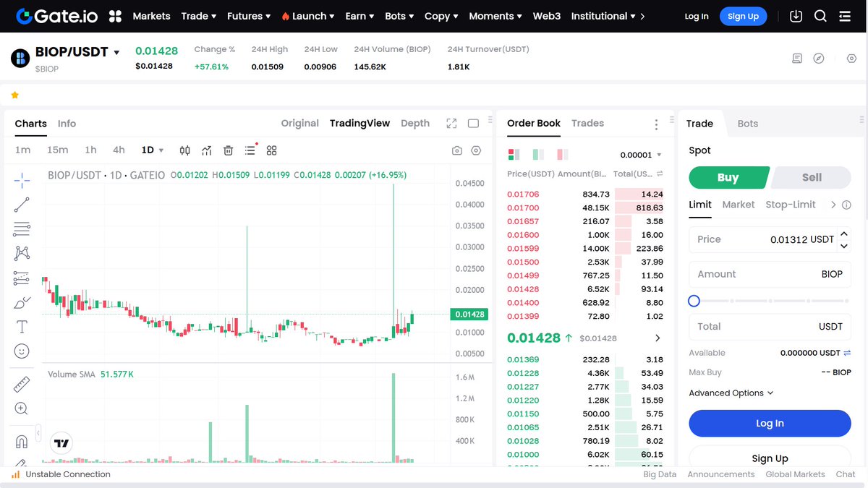Open the Trade menu dropdown
Viewport: 868px width, 488px height.
point(199,16)
